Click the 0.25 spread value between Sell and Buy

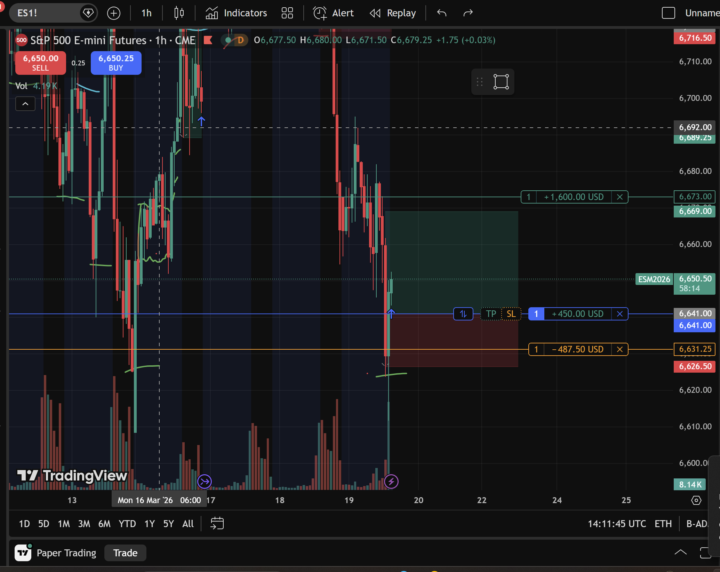tap(78, 63)
